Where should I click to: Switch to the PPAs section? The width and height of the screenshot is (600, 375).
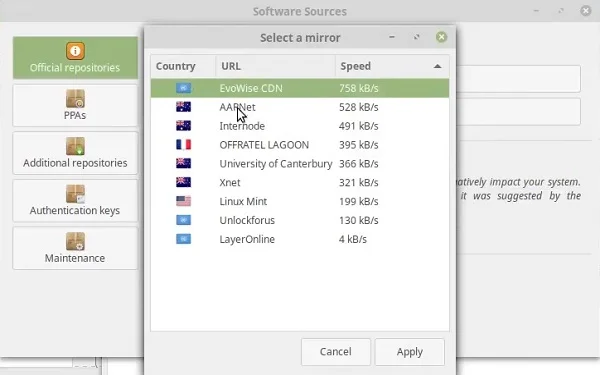75,105
